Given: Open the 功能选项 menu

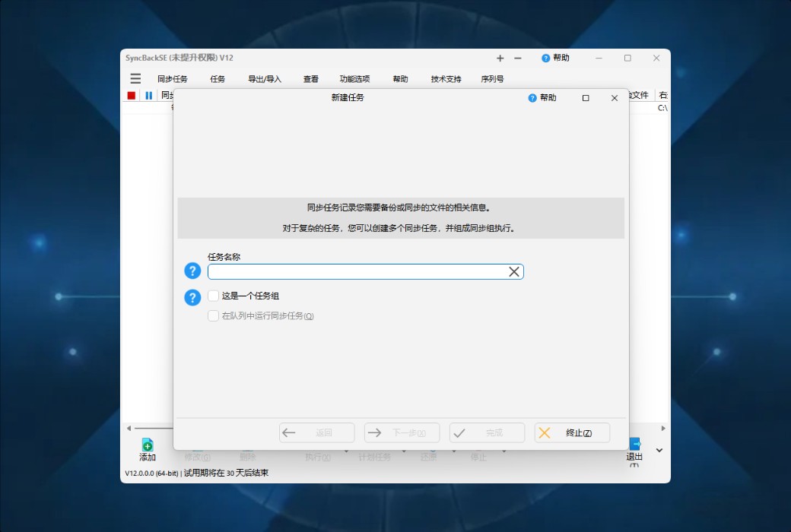Looking at the screenshot, I should pyautogui.click(x=354, y=78).
